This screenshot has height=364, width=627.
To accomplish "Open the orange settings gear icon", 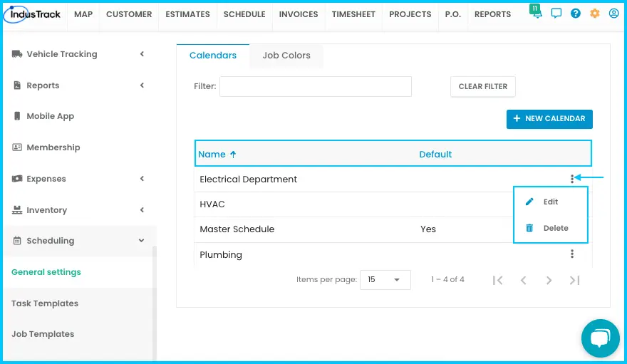I will coord(595,14).
